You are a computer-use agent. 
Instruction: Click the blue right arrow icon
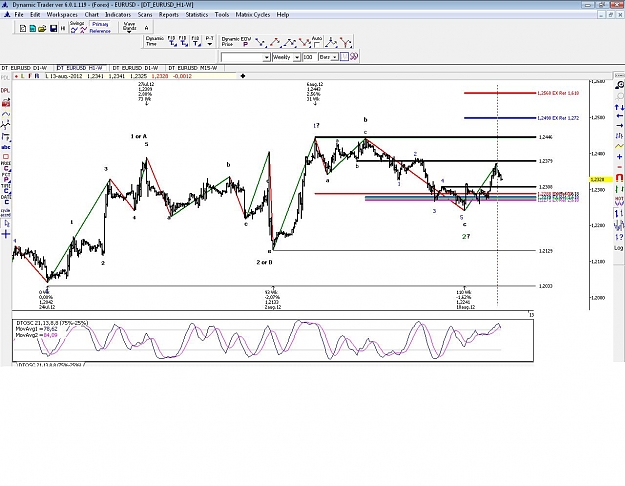click(619, 126)
